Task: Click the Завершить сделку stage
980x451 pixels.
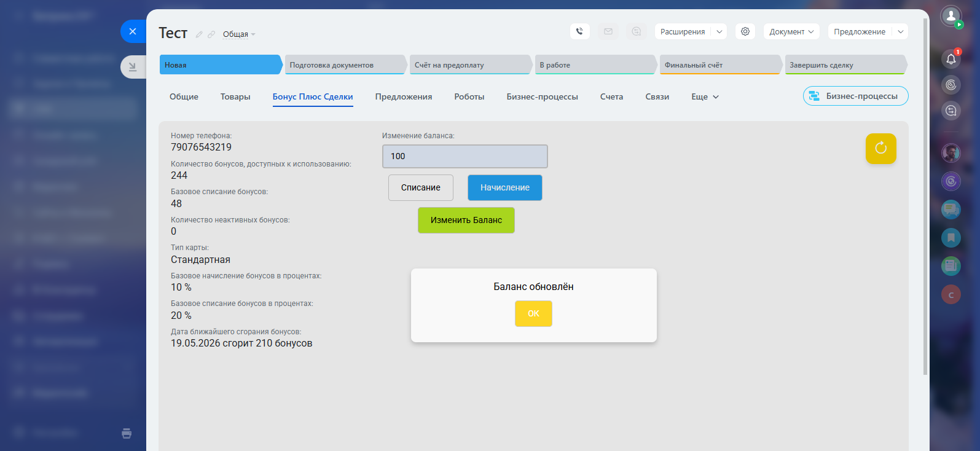Action: 846,65
